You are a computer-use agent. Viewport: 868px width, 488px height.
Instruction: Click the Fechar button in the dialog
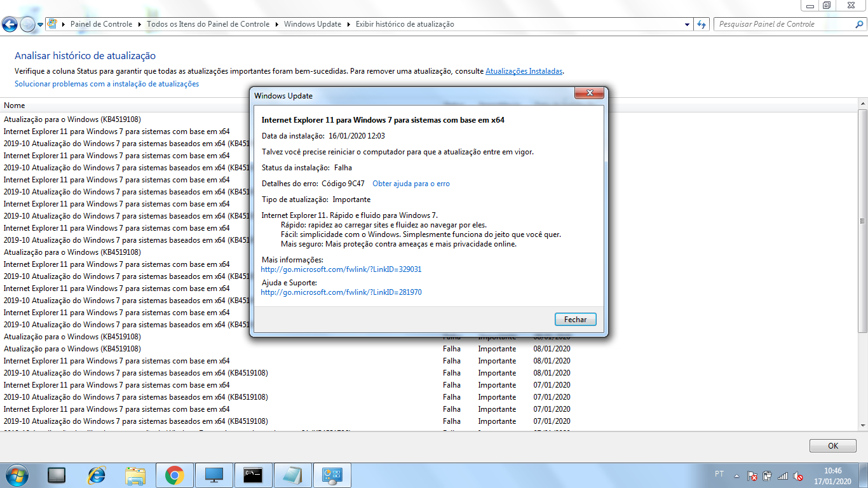click(576, 319)
